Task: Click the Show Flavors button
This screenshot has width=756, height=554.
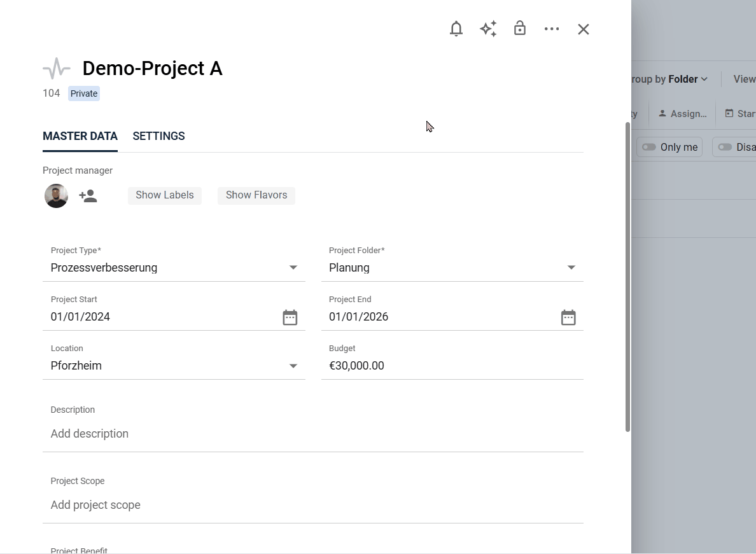Action: coord(256,195)
